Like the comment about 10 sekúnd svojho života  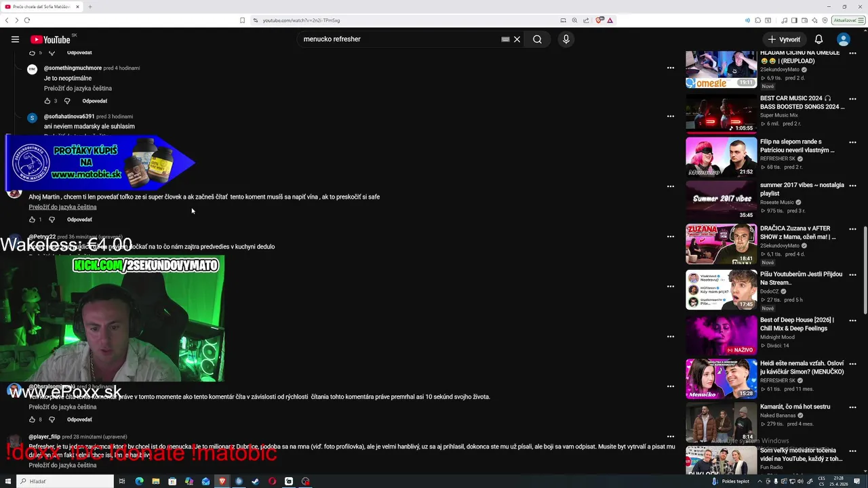(32, 420)
